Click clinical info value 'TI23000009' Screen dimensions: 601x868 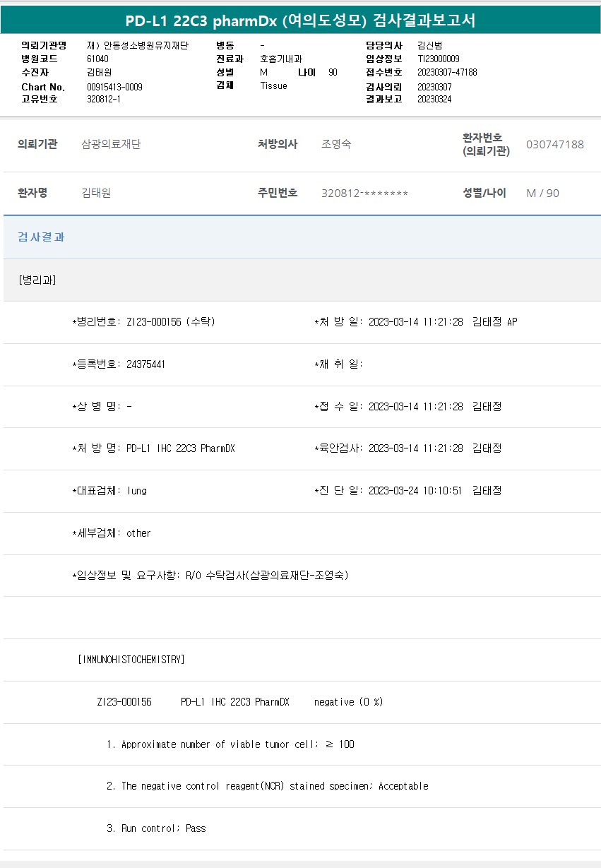point(438,59)
